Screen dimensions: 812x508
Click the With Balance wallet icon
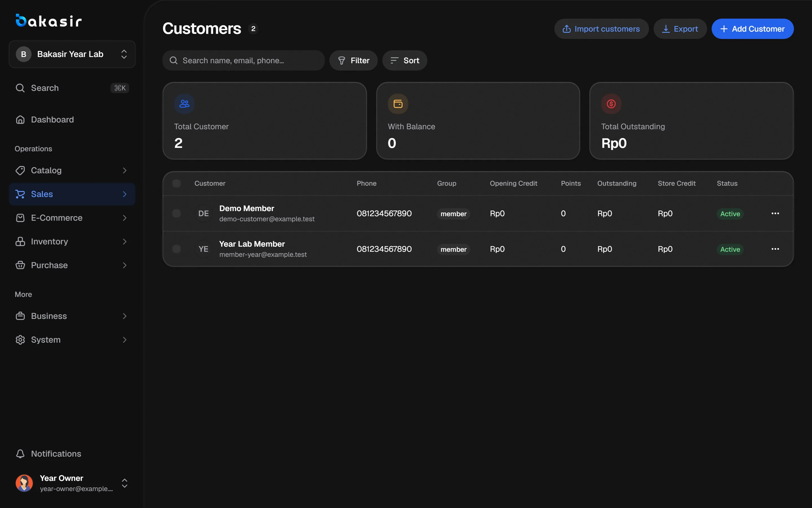398,104
